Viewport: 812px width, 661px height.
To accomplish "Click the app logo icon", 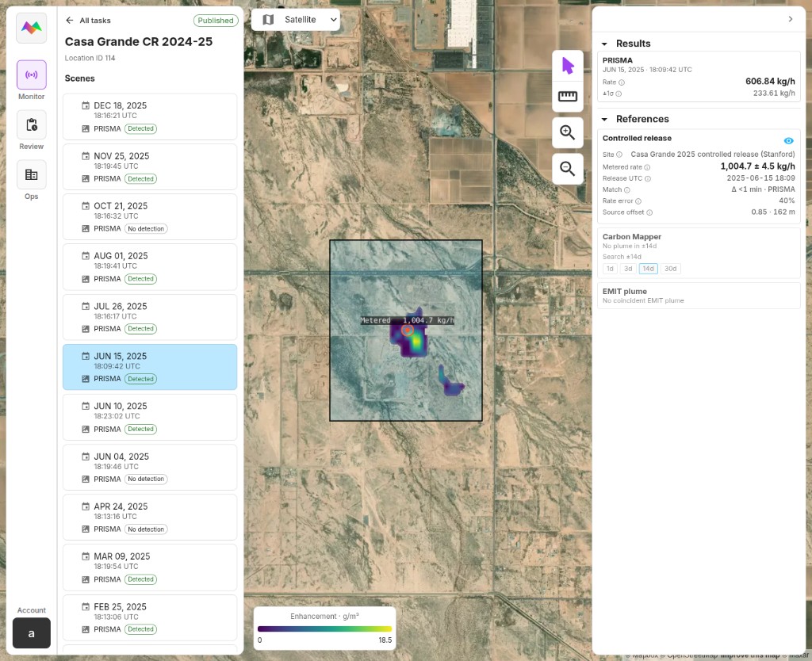I will [x=31, y=28].
